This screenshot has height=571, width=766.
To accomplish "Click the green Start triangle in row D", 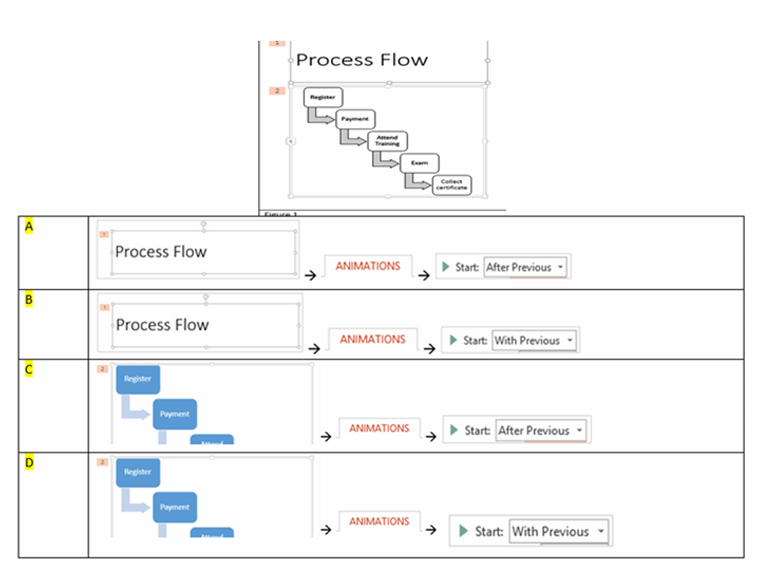I will 463,531.
